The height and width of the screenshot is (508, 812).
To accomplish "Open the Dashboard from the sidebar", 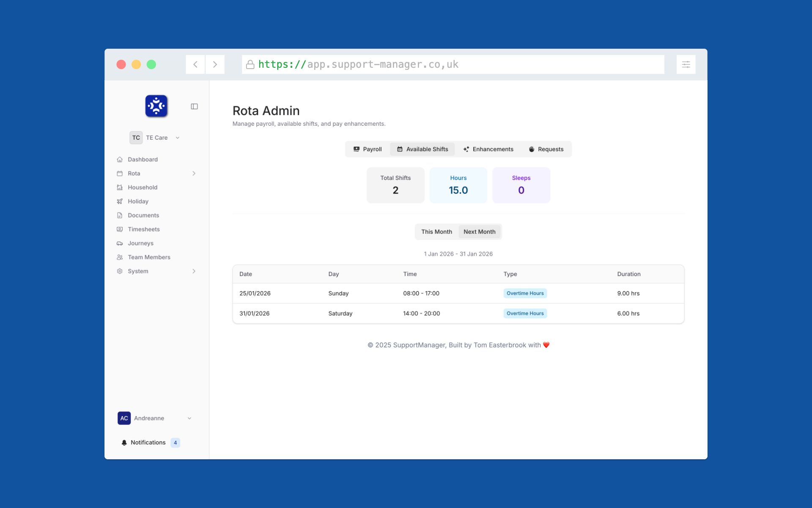I will point(143,159).
